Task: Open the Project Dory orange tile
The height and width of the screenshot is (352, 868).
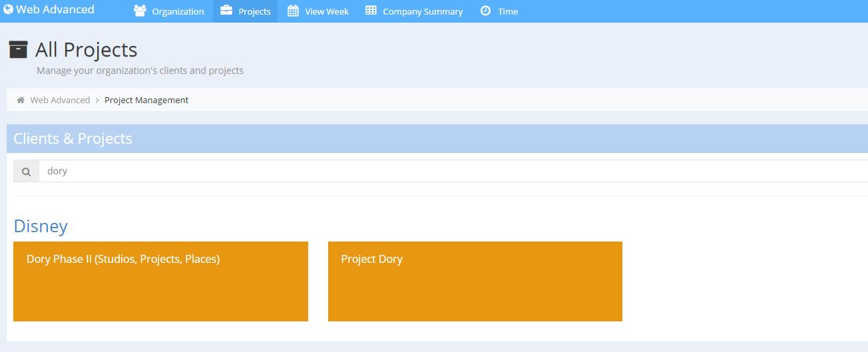Action: (x=475, y=281)
